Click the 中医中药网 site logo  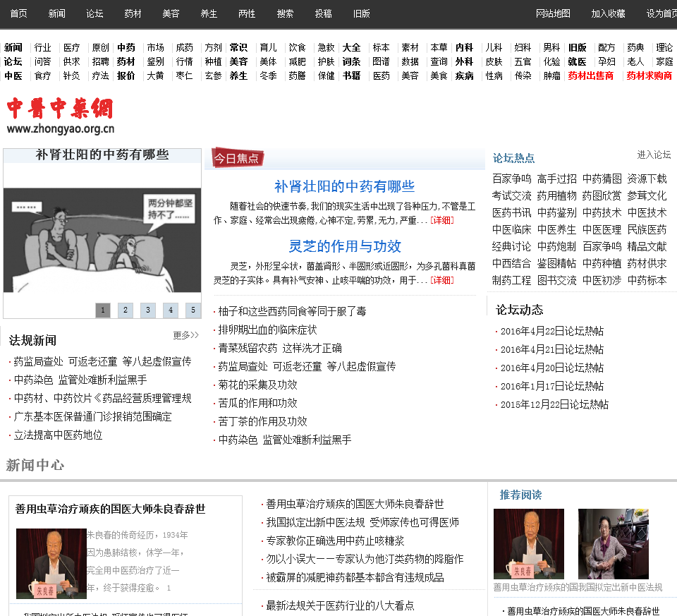[61, 115]
